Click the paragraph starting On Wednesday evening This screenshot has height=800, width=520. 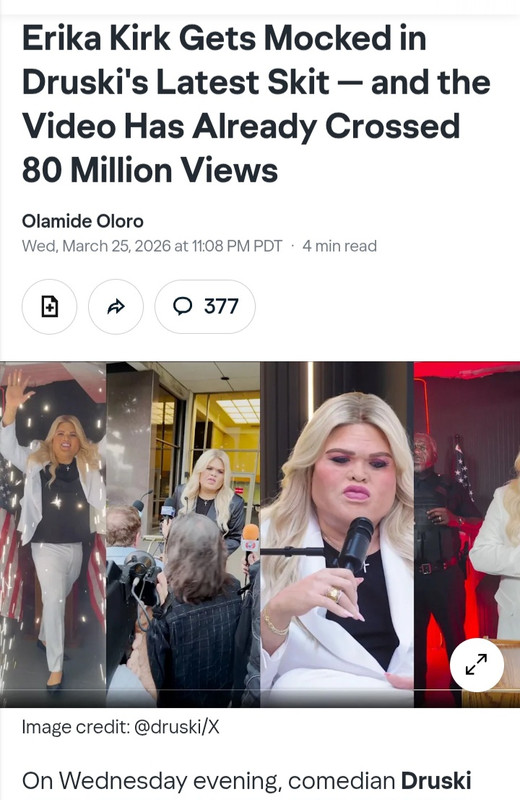click(246, 781)
